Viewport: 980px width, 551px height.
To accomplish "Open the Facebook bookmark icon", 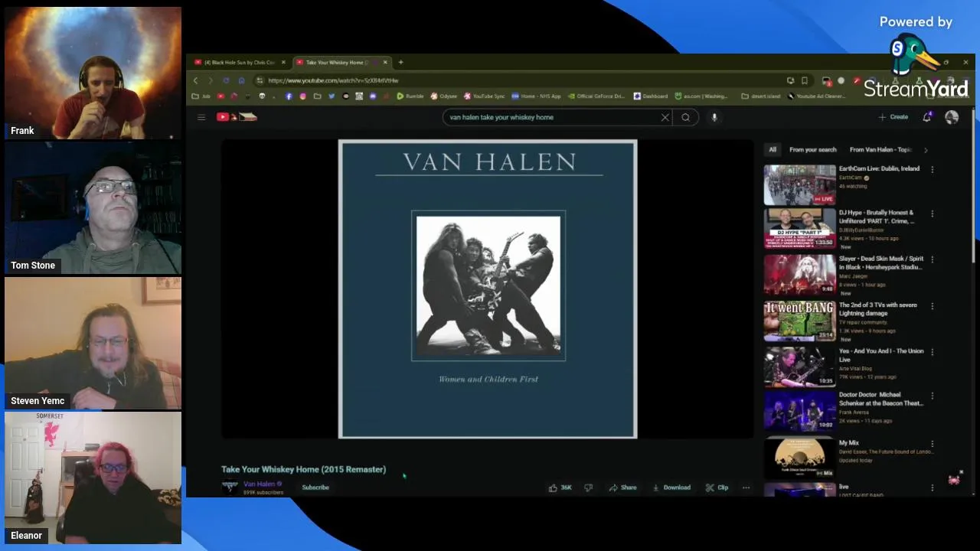I will pos(289,96).
